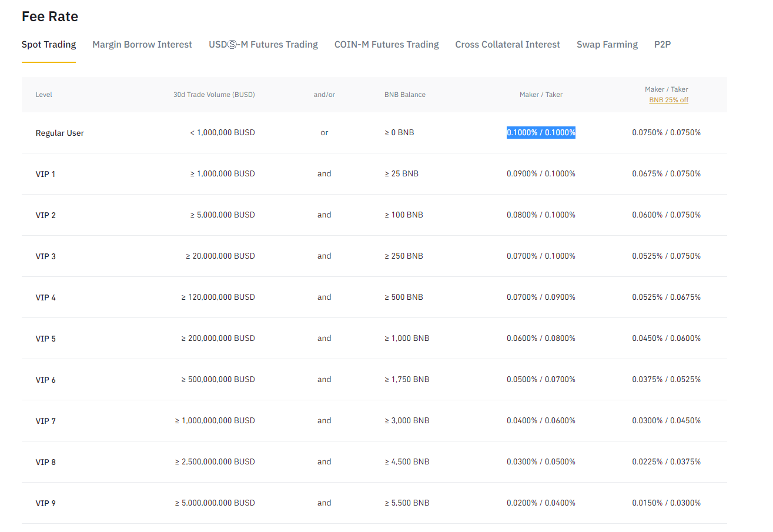Click the "0.0200% / 0.0400%" fee value
The width and height of the screenshot is (773, 532).
[x=541, y=503]
